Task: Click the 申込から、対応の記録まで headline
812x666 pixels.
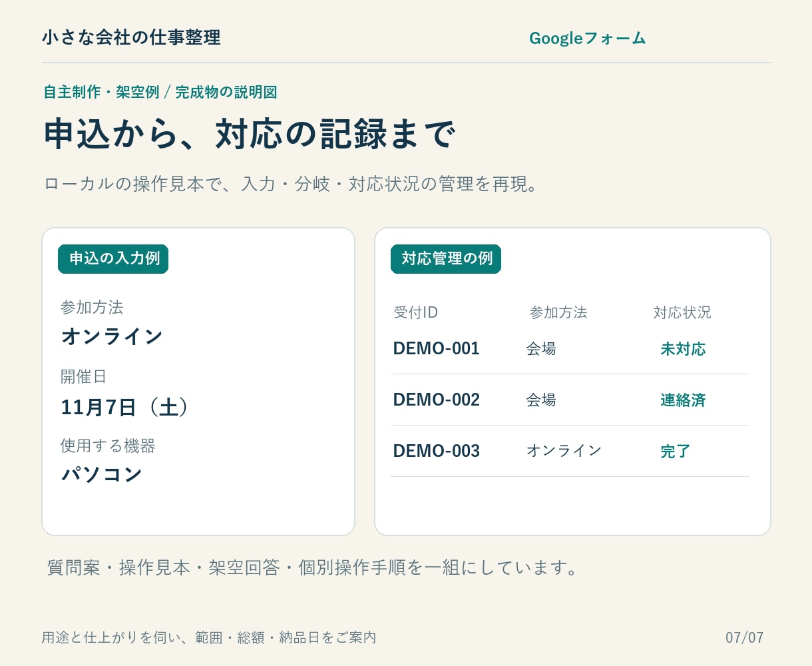Action: pyautogui.click(x=250, y=135)
